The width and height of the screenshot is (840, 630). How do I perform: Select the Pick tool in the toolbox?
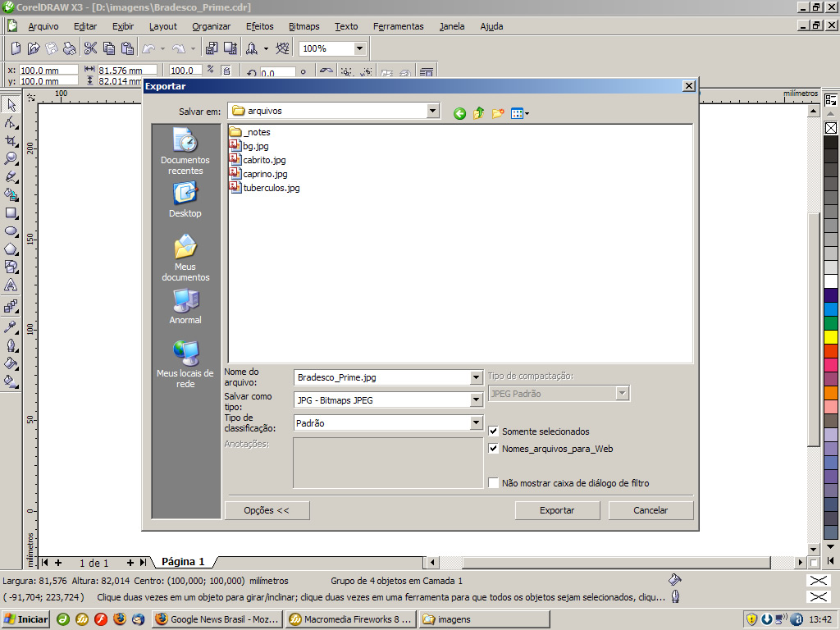point(11,104)
